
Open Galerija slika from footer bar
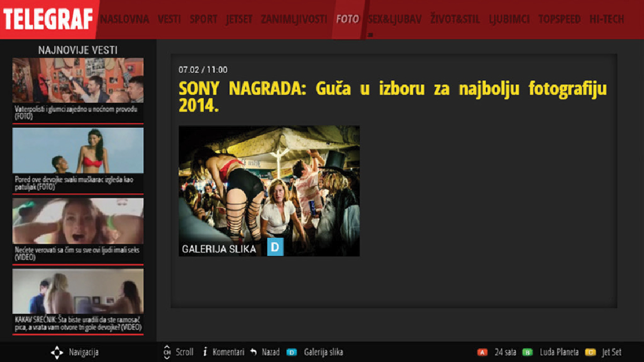324,352
